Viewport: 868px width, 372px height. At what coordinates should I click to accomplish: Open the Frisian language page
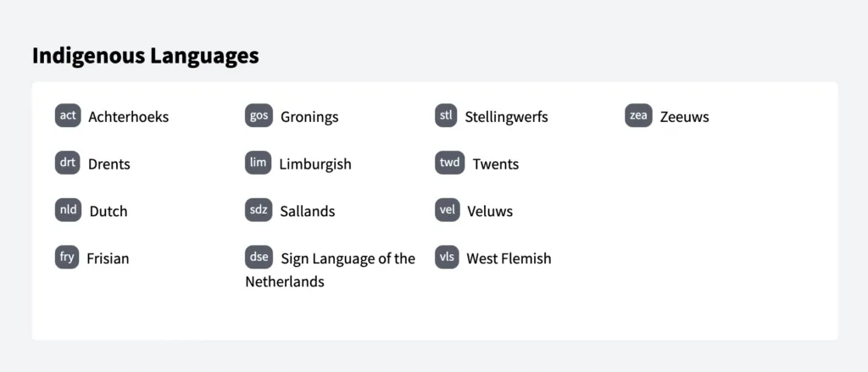(x=108, y=258)
